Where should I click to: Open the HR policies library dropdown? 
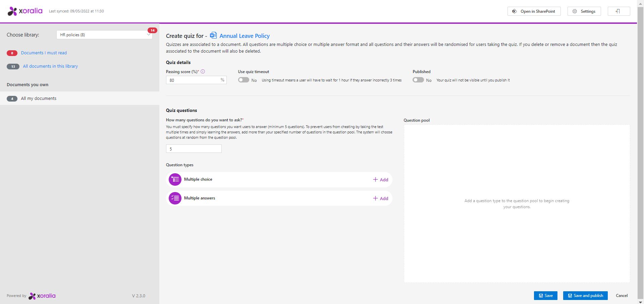point(104,35)
